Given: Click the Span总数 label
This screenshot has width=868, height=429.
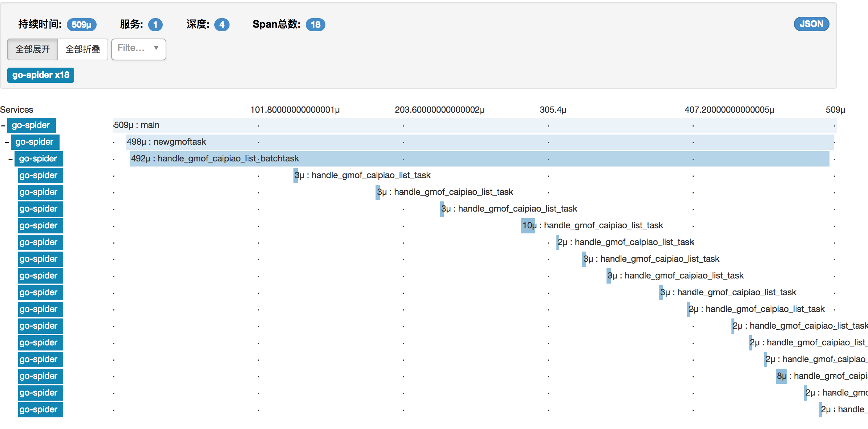Looking at the screenshot, I should tap(276, 24).
